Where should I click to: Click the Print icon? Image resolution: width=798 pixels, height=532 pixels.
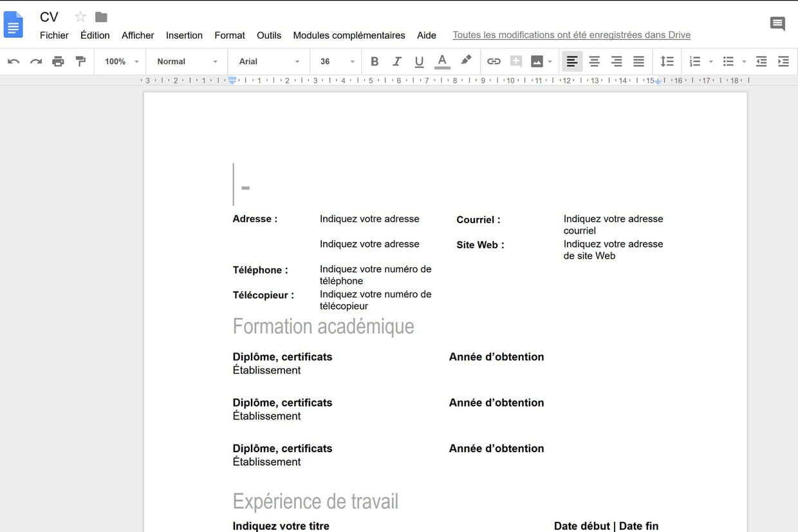(58, 62)
